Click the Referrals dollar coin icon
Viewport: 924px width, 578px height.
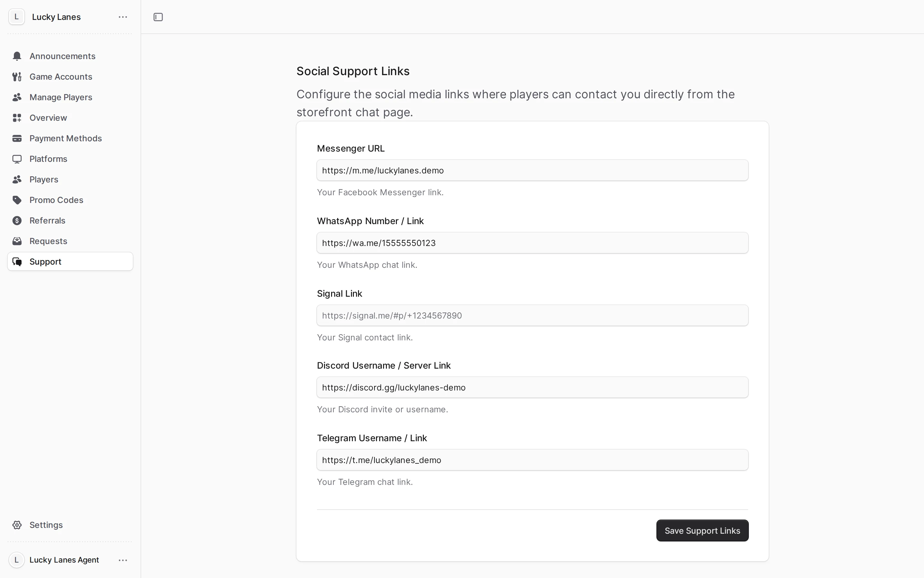click(x=17, y=221)
